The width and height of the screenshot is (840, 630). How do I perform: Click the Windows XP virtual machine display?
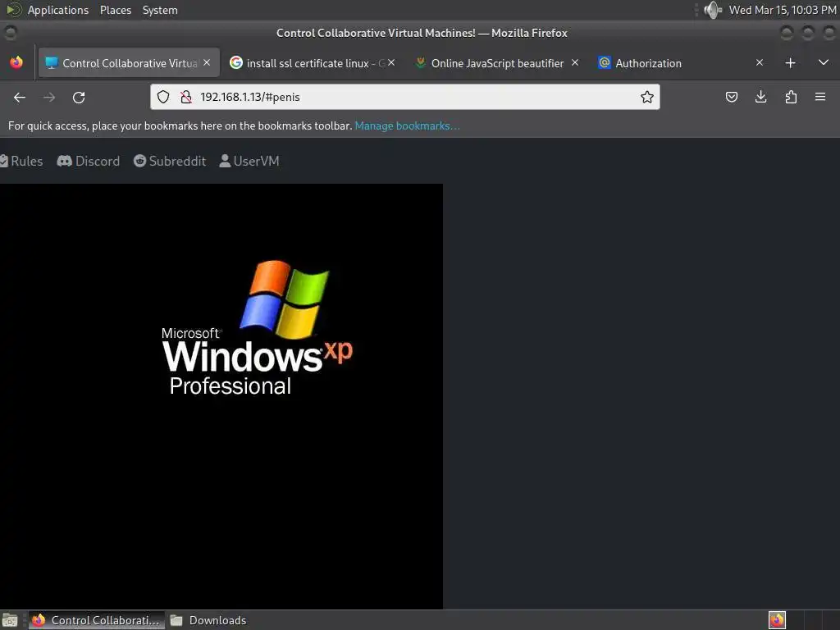coord(221,396)
